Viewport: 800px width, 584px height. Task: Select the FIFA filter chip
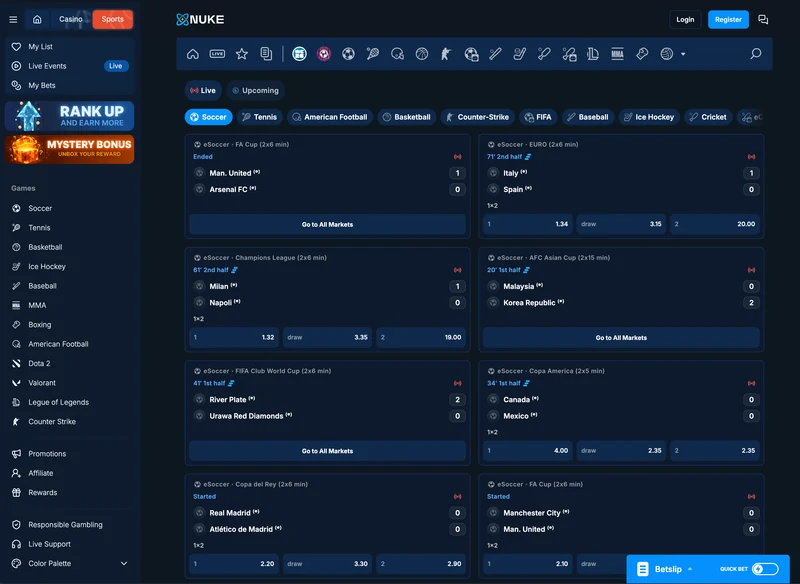pos(538,117)
